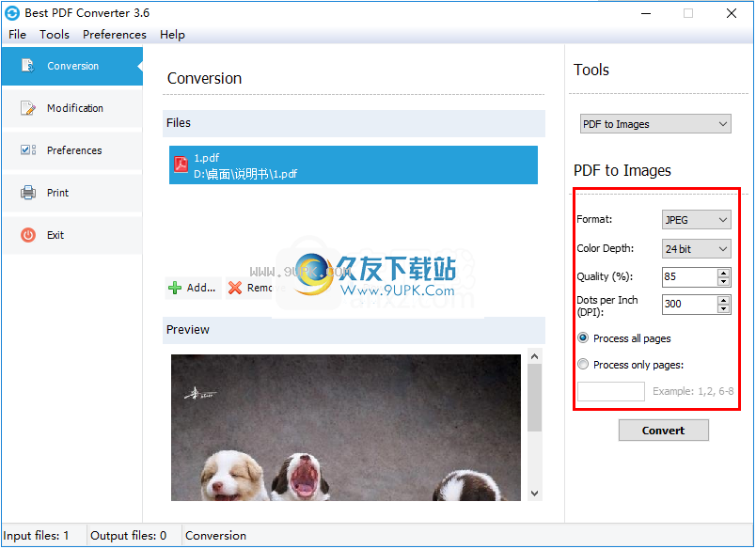
Task: Click the Input files: 1 status text
Action: pyautogui.click(x=36, y=536)
